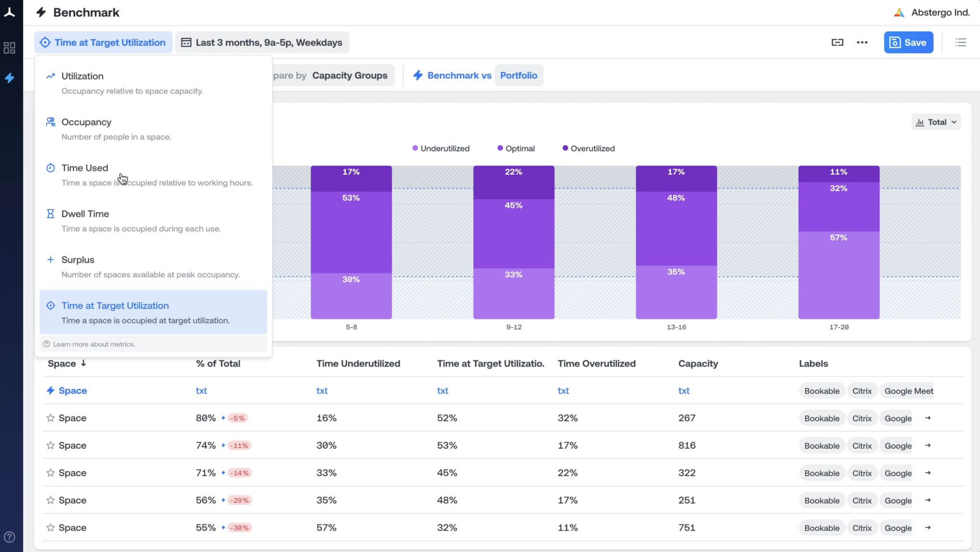Click the Overutilized legend color dot
Screen dimensions: 980x552
(565, 148)
